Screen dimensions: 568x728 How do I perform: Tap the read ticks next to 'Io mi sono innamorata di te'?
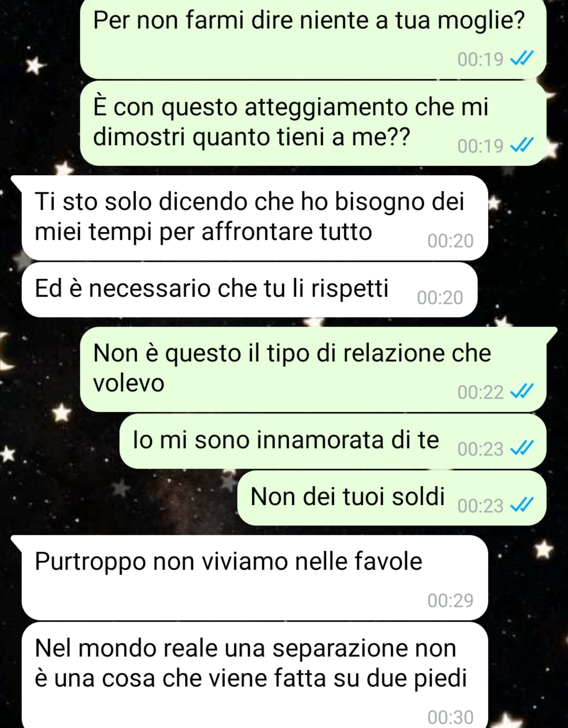522,448
